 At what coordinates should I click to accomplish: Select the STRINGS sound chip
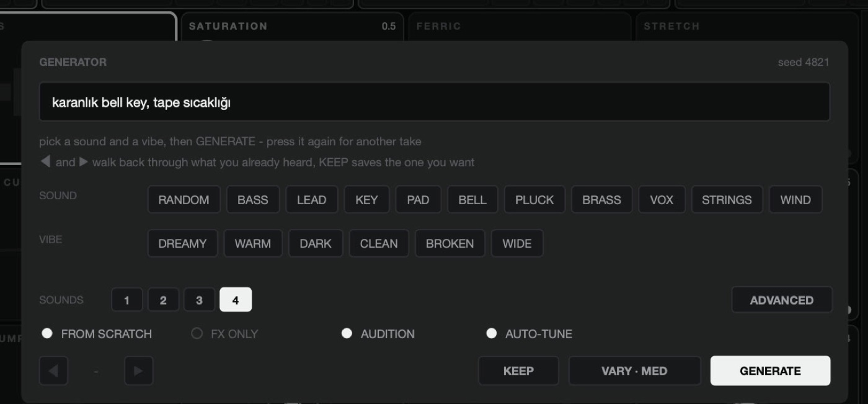pos(727,200)
